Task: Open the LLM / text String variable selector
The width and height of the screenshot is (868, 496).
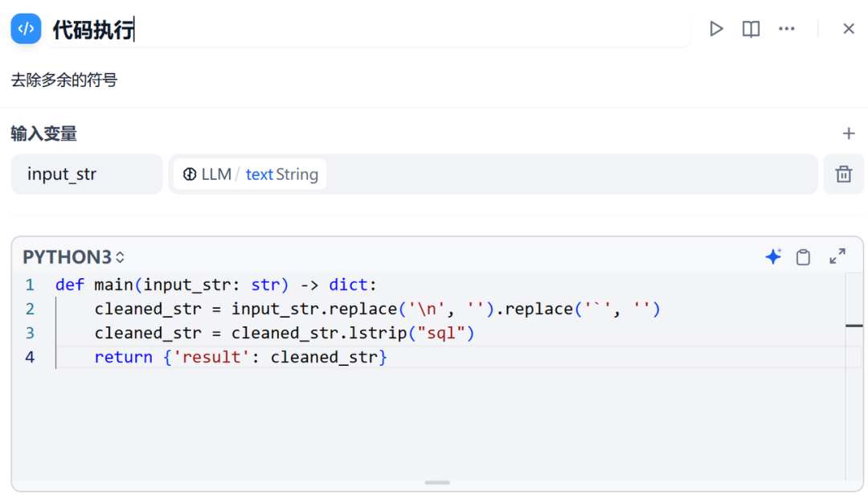Action: click(250, 174)
